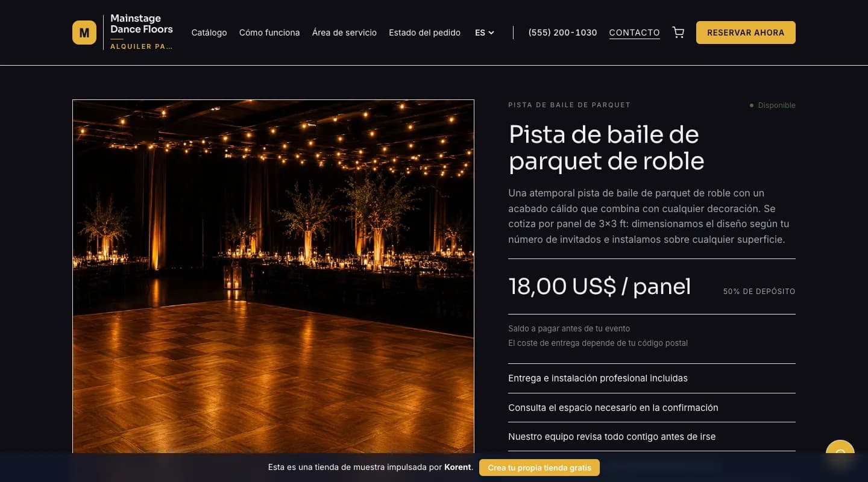Open the round chat widget
This screenshot has width=868, height=482.
click(x=840, y=454)
